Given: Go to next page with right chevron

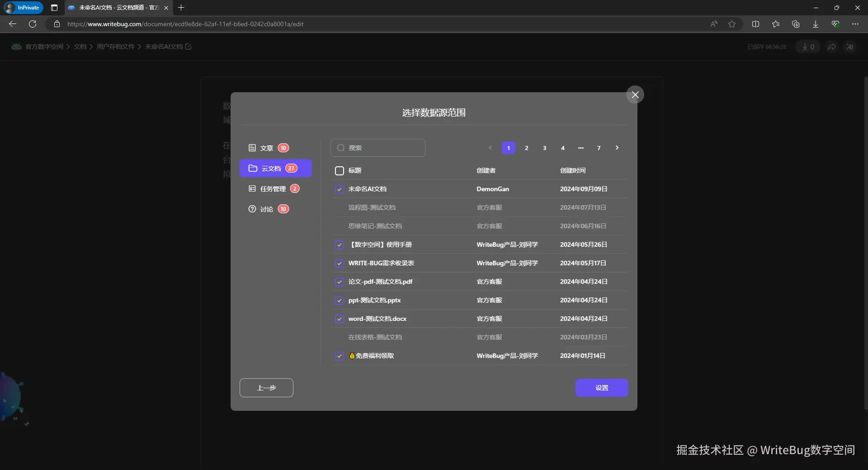Looking at the screenshot, I should click(x=617, y=148).
